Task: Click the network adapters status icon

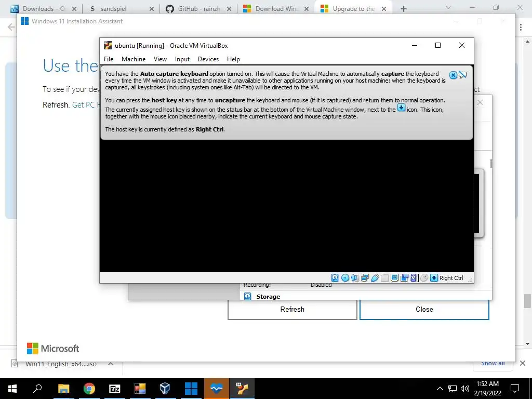Action: (x=365, y=278)
